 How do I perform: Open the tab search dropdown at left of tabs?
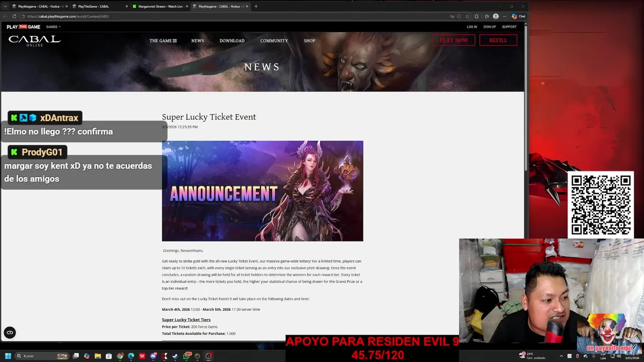[x=6, y=7]
